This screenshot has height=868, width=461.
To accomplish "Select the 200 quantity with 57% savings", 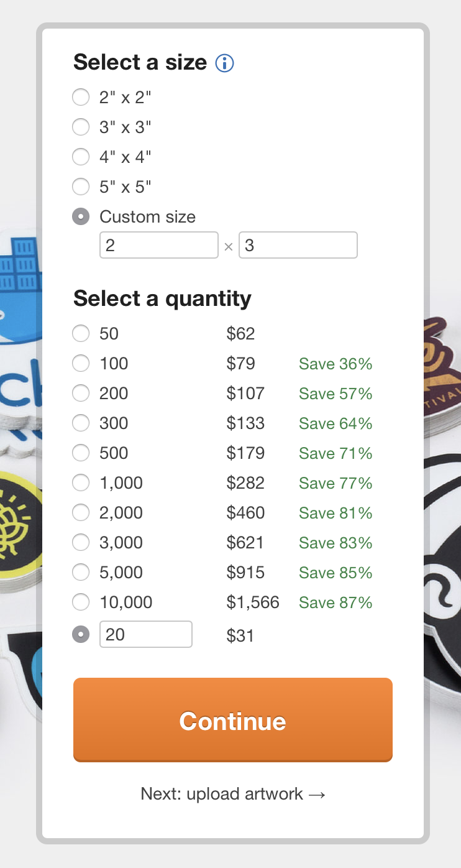I will 80,393.
